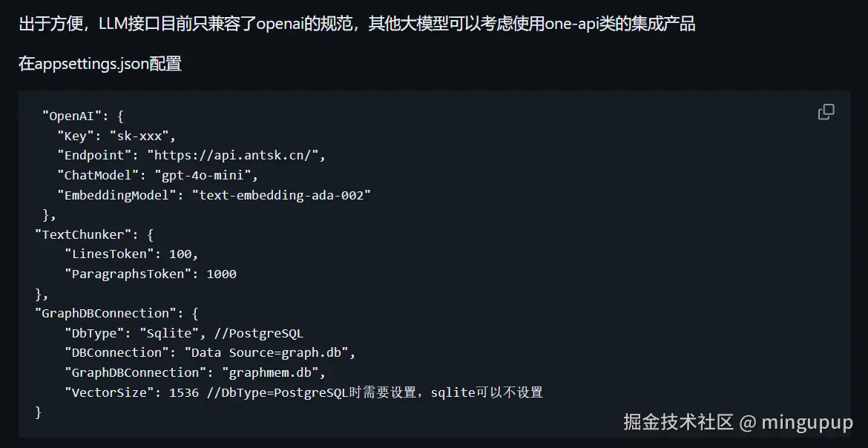This screenshot has height=448, width=868.
Task: Click the "TextChunker" section name
Action: (x=82, y=234)
